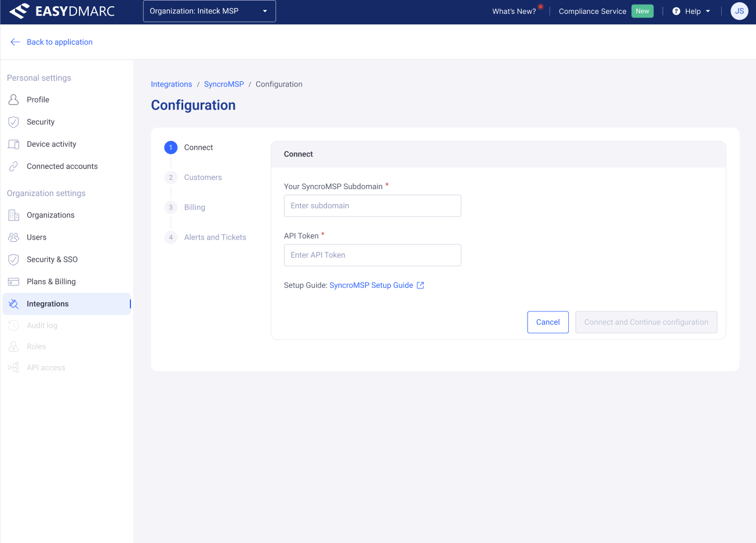Click Back to application link
This screenshot has height=543, width=756.
click(59, 42)
